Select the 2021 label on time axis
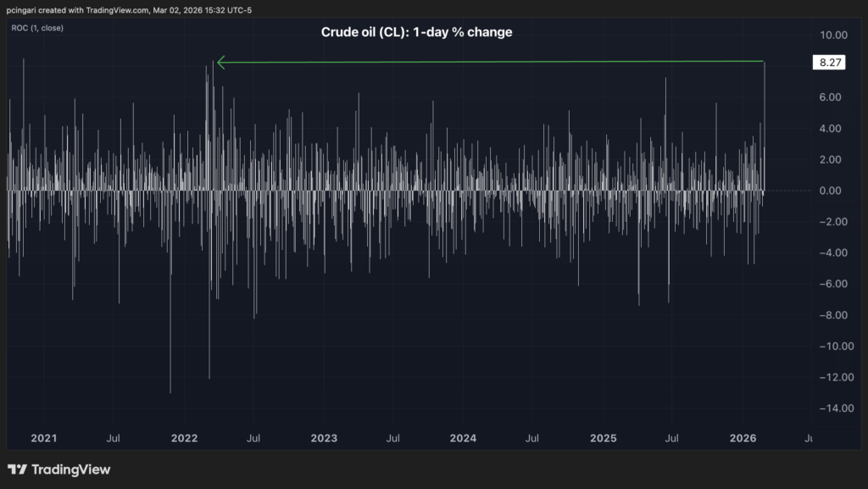The width and height of the screenshot is (868, 489). click(43, 438)
